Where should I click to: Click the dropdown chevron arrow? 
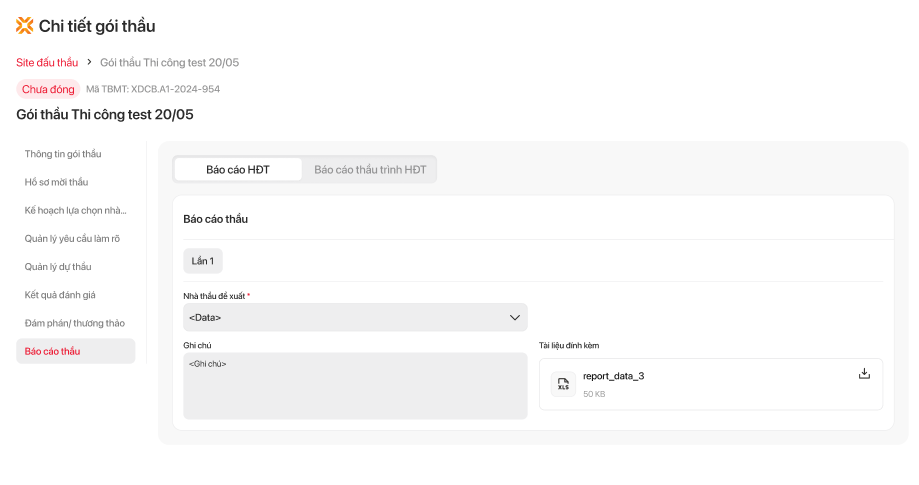(x=515, y=317)
